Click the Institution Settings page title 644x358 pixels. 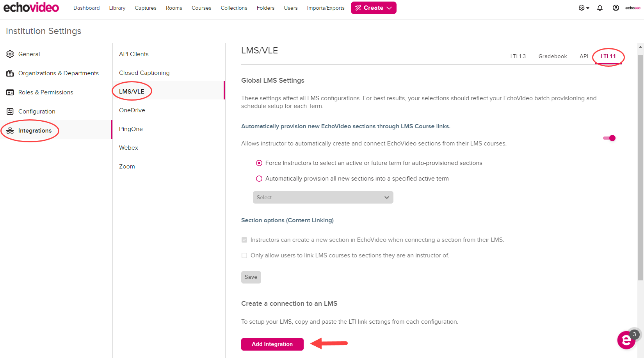pos(44,31)
